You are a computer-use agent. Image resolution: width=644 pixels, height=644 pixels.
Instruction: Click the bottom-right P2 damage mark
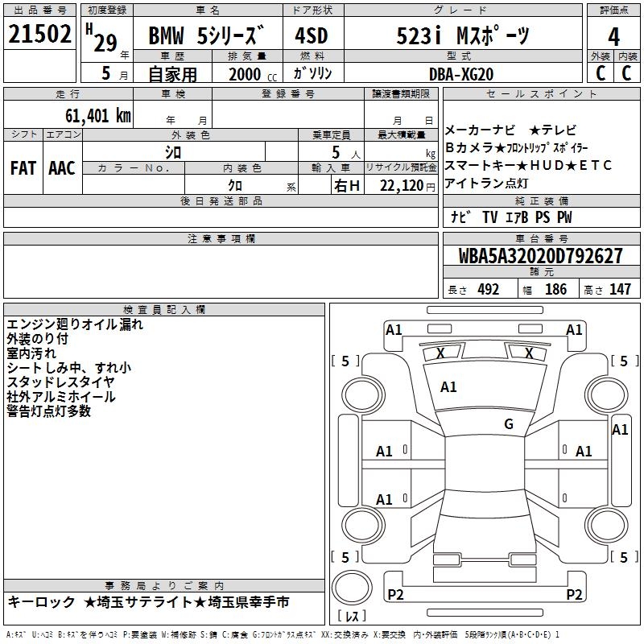point(574,595)
